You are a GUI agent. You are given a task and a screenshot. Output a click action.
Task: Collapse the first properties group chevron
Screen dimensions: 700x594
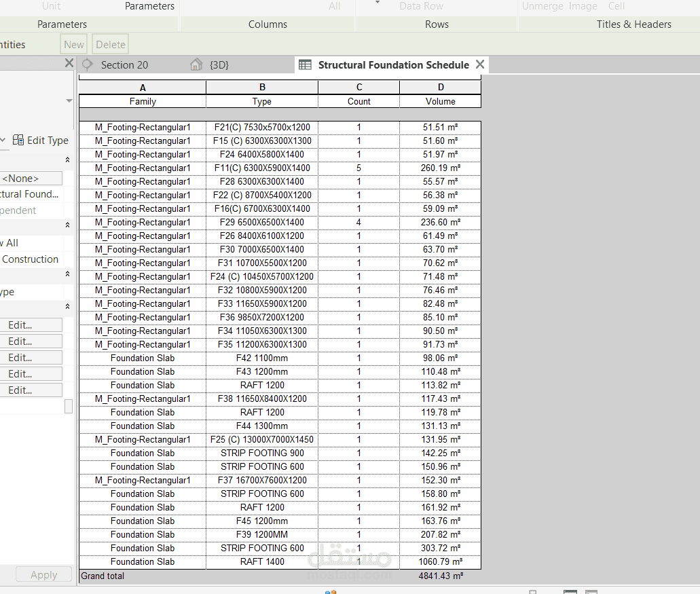tap(67, 160)
